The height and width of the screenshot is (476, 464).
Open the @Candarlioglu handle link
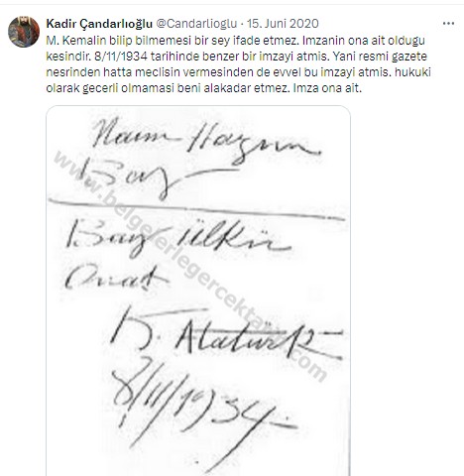pyautogui.click(x=196, y=24)
